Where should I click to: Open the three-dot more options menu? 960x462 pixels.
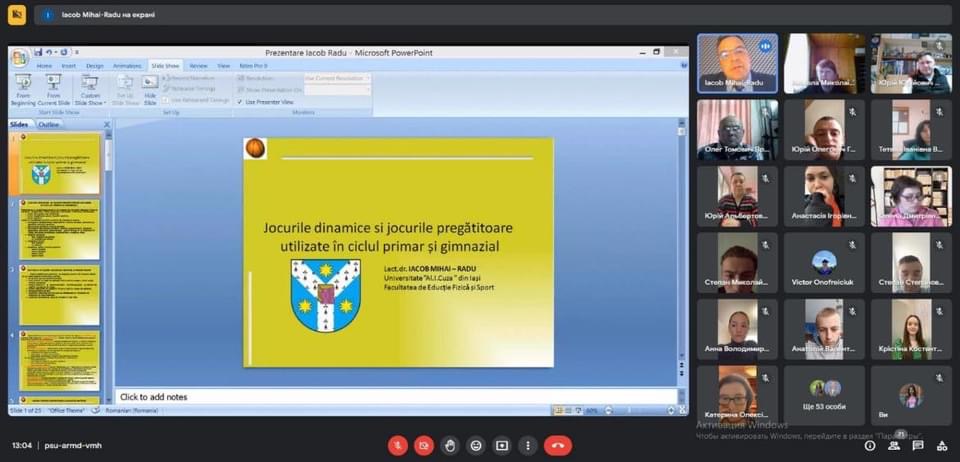point(528,445)
